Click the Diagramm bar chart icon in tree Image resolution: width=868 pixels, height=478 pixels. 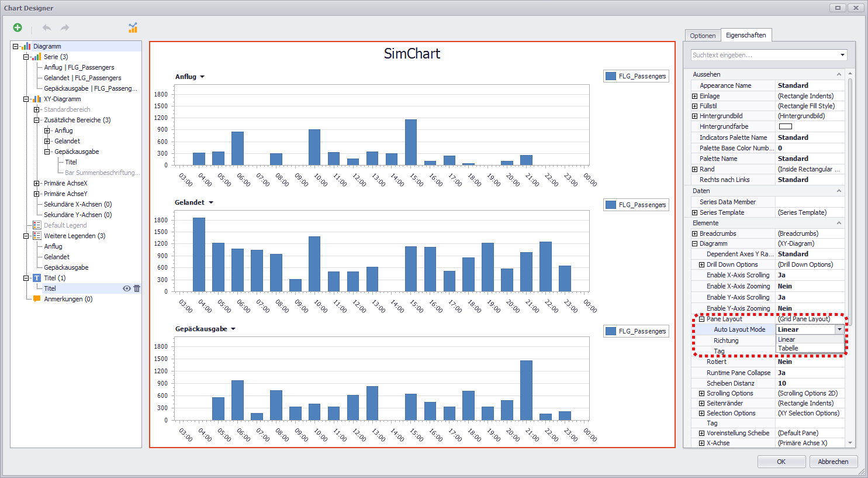coord(26,46)
